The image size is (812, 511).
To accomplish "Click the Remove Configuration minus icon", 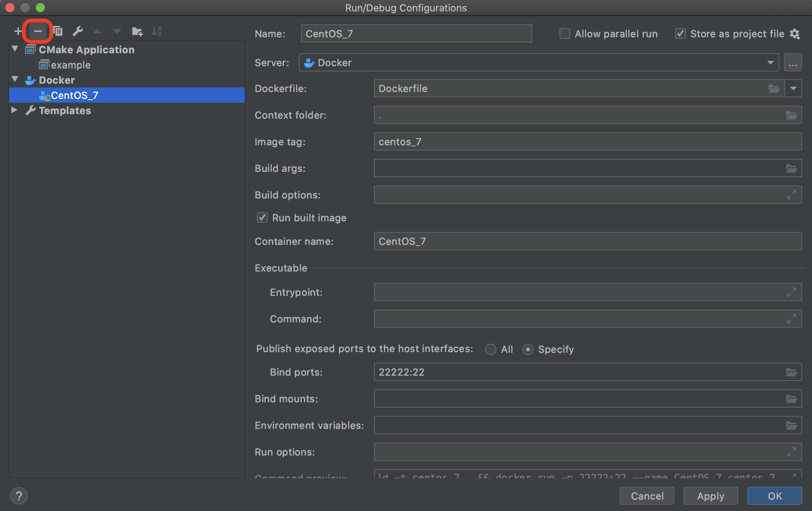I will click(38, 31).
